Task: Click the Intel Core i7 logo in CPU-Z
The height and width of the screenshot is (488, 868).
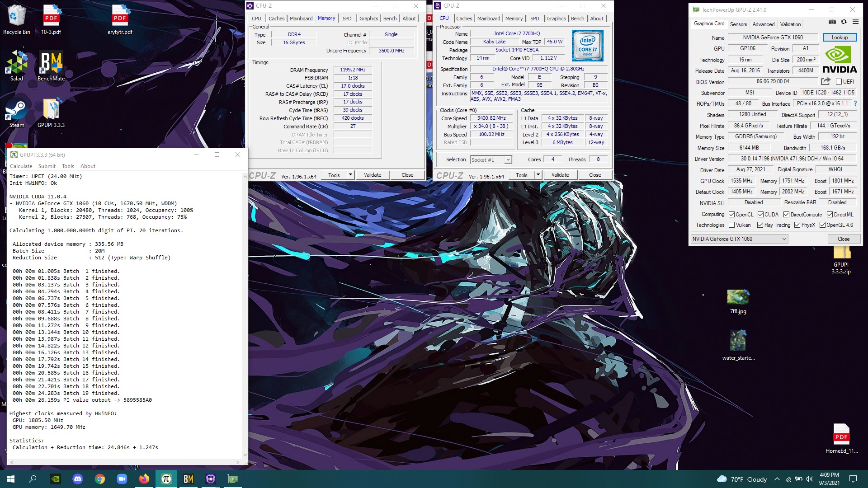Action: 587,46
